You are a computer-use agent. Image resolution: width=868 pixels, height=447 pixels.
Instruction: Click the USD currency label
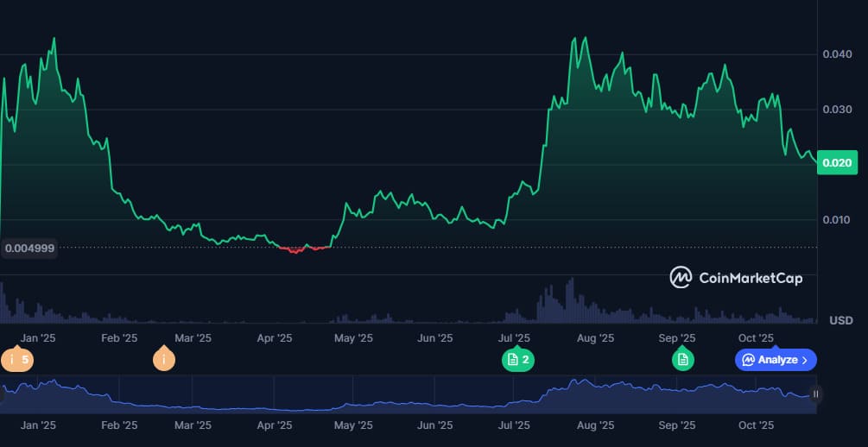tap(840, 320)
